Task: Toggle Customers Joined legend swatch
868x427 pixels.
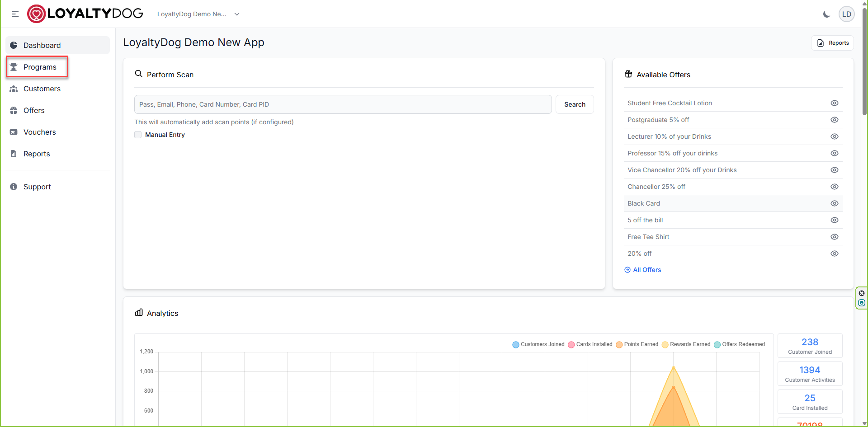Action: coord(516,344)
